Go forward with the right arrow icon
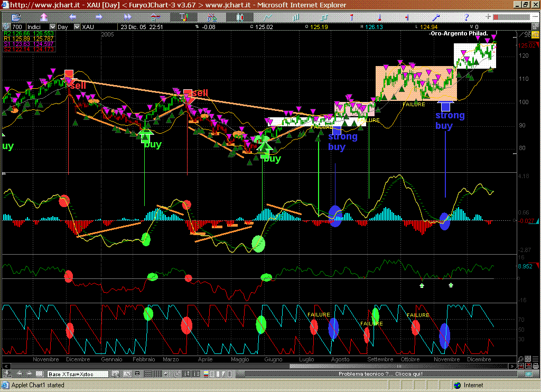 coord(100,17)
